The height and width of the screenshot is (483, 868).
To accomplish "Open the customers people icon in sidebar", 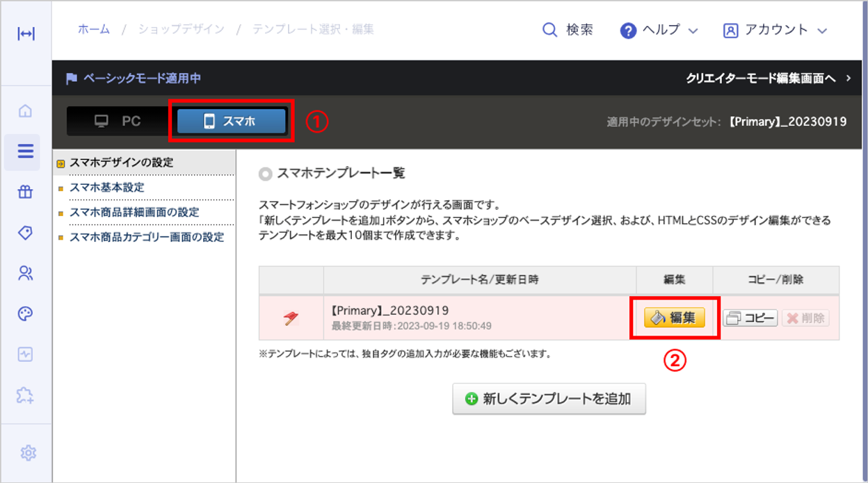I will pos(26,273).
